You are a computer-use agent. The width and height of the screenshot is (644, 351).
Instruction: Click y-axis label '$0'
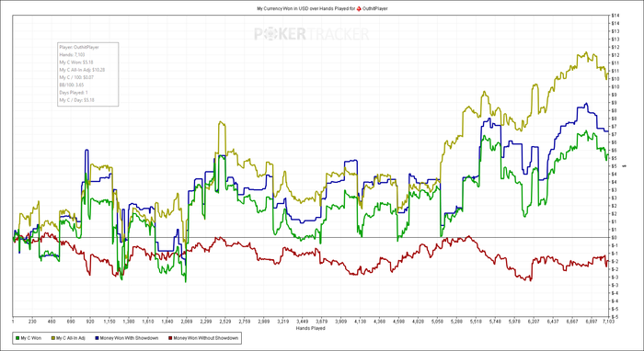pos(614,237)
